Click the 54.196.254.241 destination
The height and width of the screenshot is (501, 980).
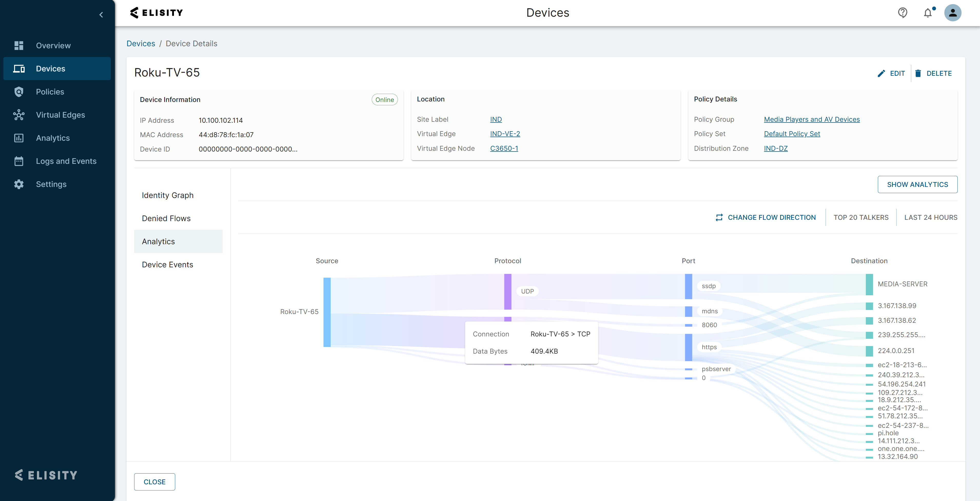[901, 384]
